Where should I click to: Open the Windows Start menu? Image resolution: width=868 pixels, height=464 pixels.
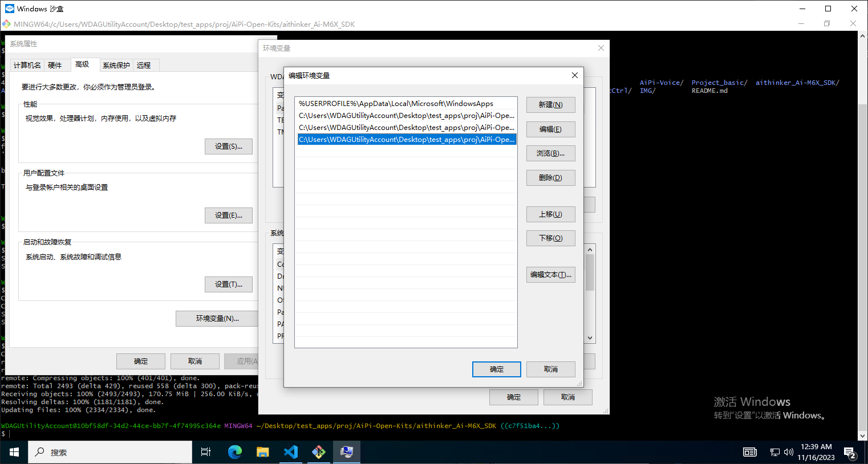coord(14,452)
